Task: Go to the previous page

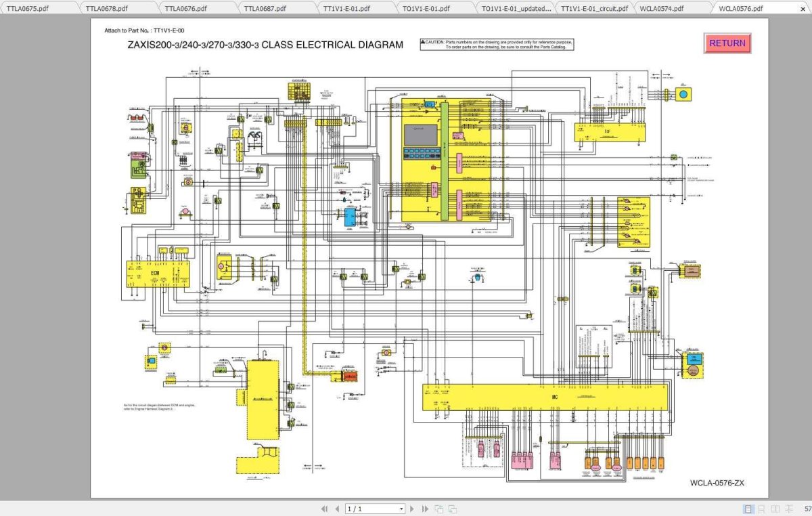Action: 336,509
